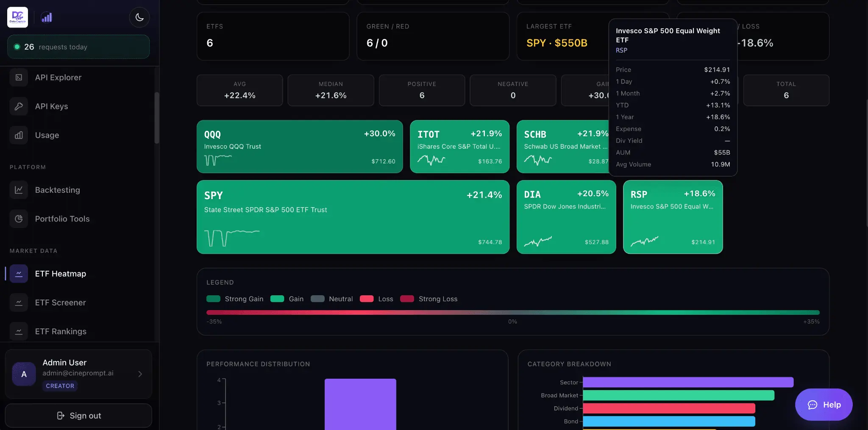This screenshot has height=430, width=868.
Task: Click the ETF Heatmap icon
Action: 19,274
